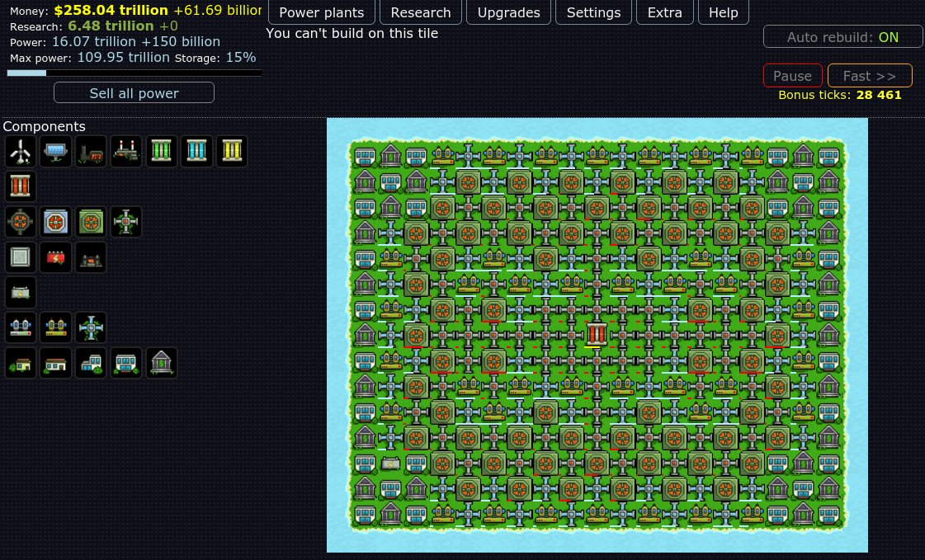Select the green-backed generator component
Screen dimensions: 925x560
click(x=91, y=222)
